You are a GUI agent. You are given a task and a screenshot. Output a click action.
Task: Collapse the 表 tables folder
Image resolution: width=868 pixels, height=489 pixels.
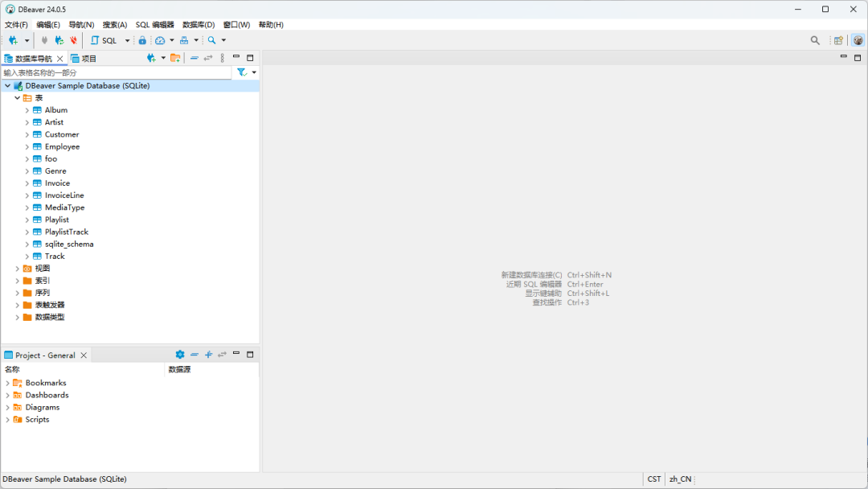tap(18, 98)
